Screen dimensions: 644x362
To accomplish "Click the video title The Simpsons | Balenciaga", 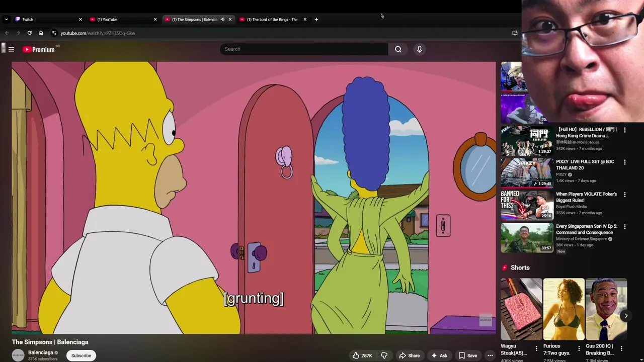I will click(x=50, y=342).
